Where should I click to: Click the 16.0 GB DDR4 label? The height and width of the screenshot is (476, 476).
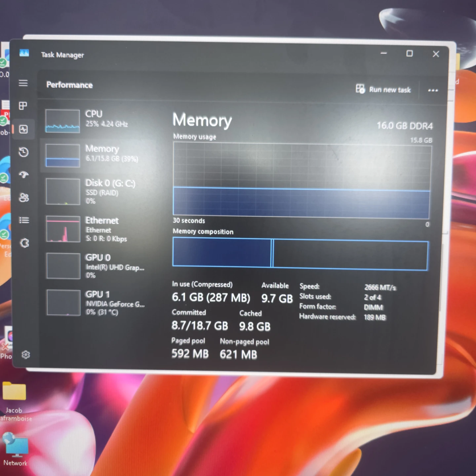405,126
